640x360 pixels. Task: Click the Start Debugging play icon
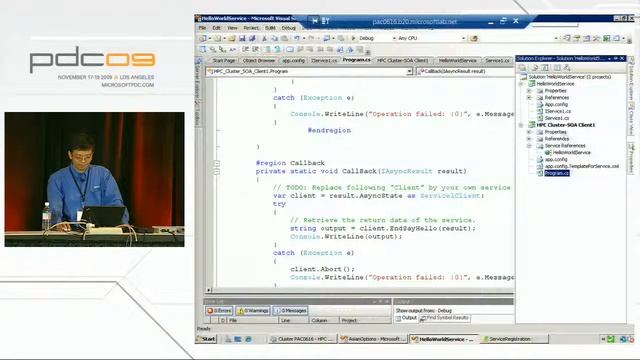pyautogui.click(x=353, y=38)
